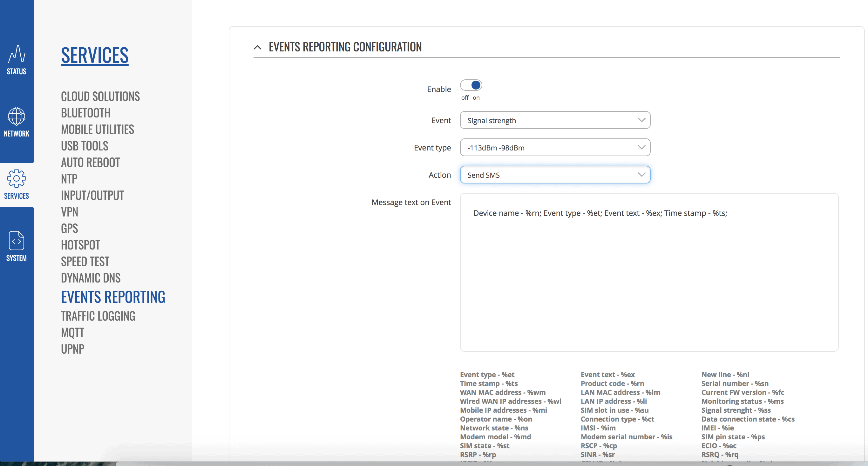Open the Event dropdown showing Signal strength
Screen dimensions: 868x466
pyautogui.click(x=555, y=120)
